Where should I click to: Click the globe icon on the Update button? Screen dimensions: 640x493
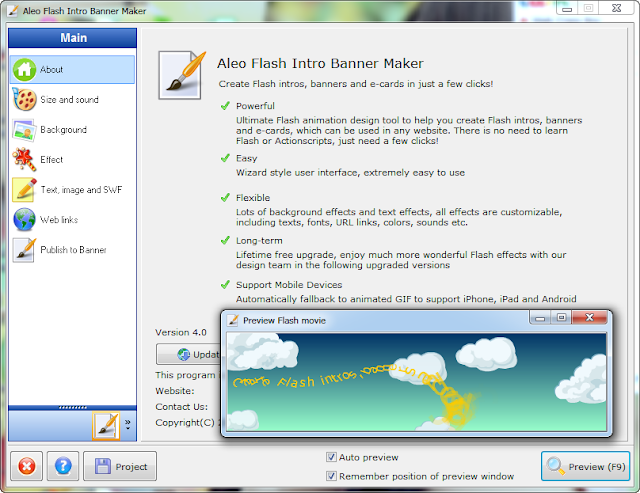[x=184, y=354]
